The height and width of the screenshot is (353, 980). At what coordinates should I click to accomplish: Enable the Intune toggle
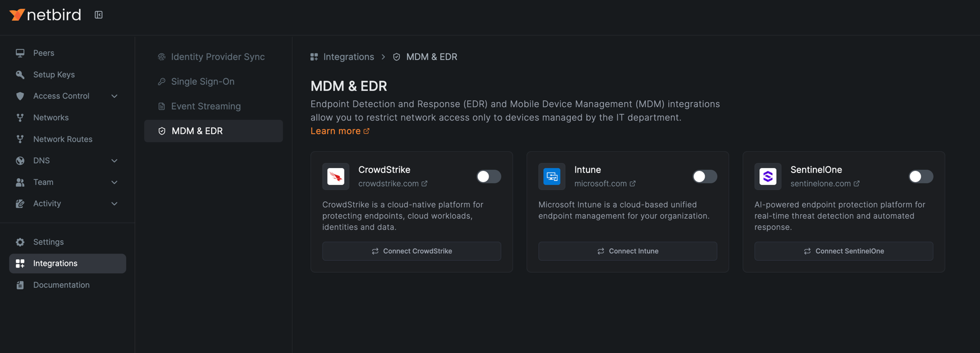[x=704, y=176]
